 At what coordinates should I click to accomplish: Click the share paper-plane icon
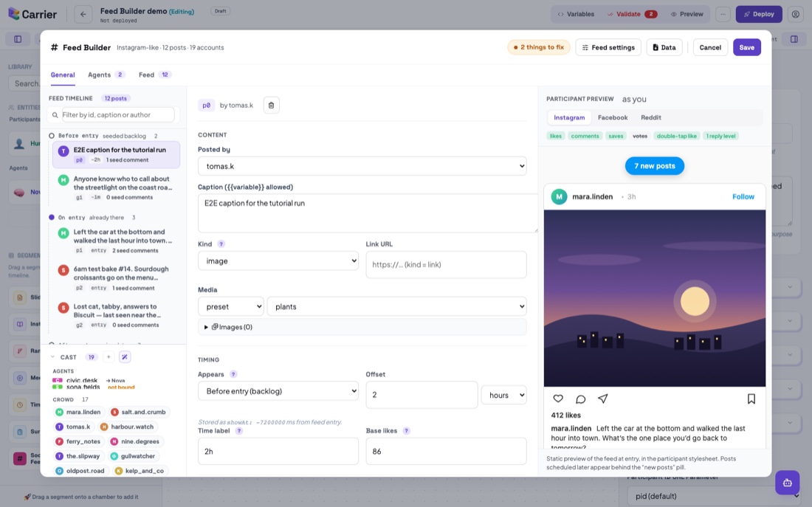(603, 399)
